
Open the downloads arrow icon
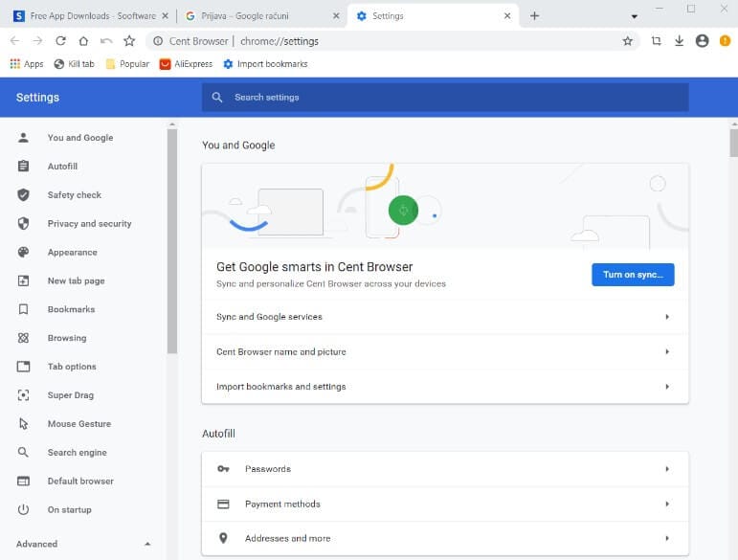pos(679,41)
